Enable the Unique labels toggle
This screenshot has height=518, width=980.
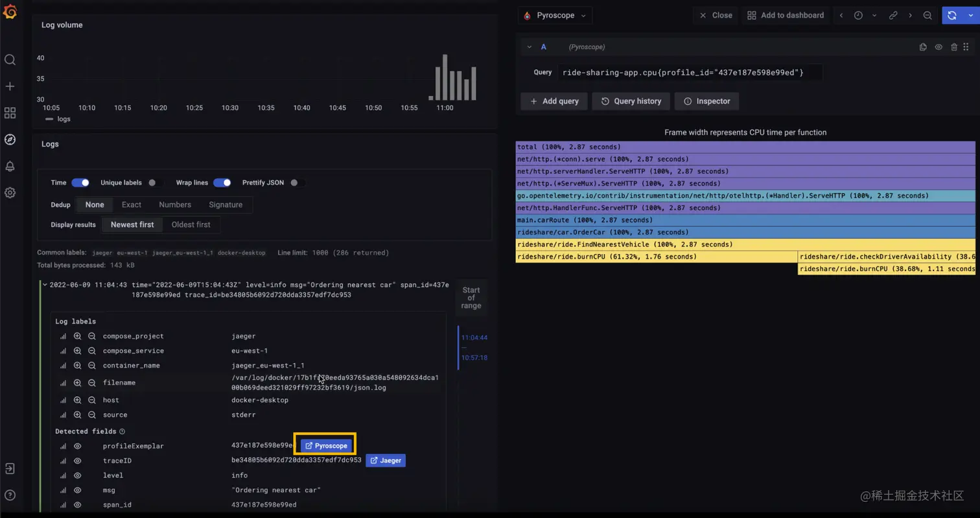tap(155, 183)
